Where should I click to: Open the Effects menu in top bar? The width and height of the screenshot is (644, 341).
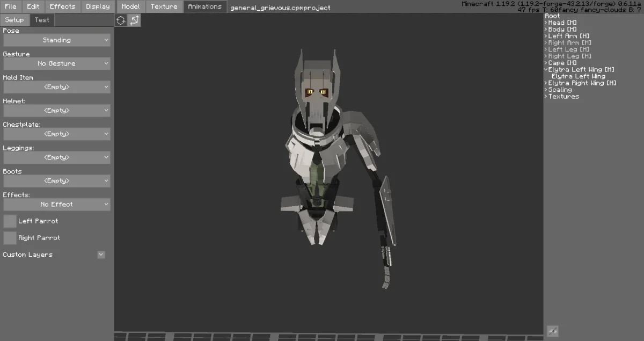point(63,6)
